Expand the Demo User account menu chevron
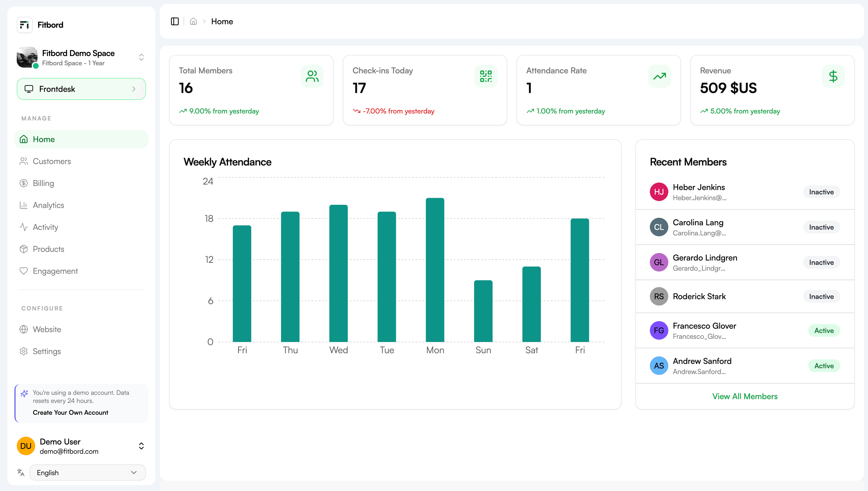The height and width of the screenshot is (491, 868). (x=141, y=446)
